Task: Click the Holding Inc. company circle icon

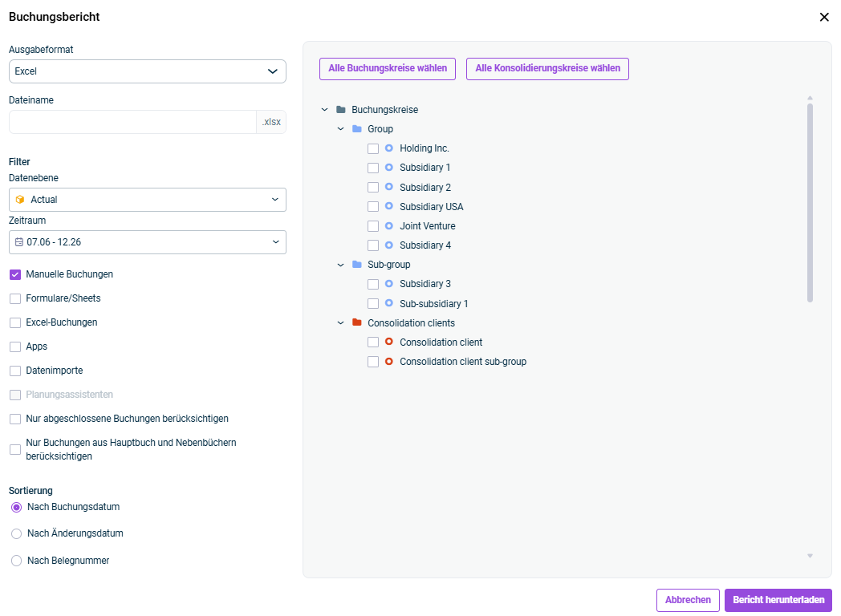Action: pyautogui.click(x=389, y=148)
